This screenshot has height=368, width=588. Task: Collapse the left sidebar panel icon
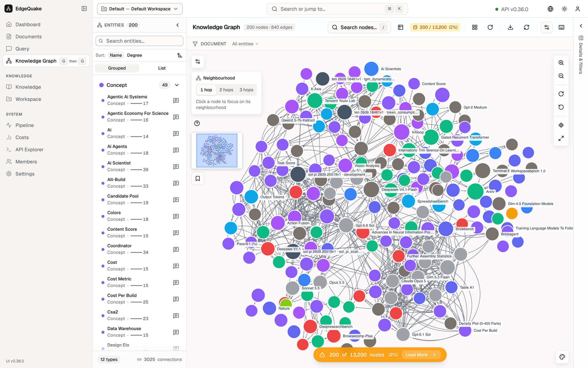coord(84,9)
